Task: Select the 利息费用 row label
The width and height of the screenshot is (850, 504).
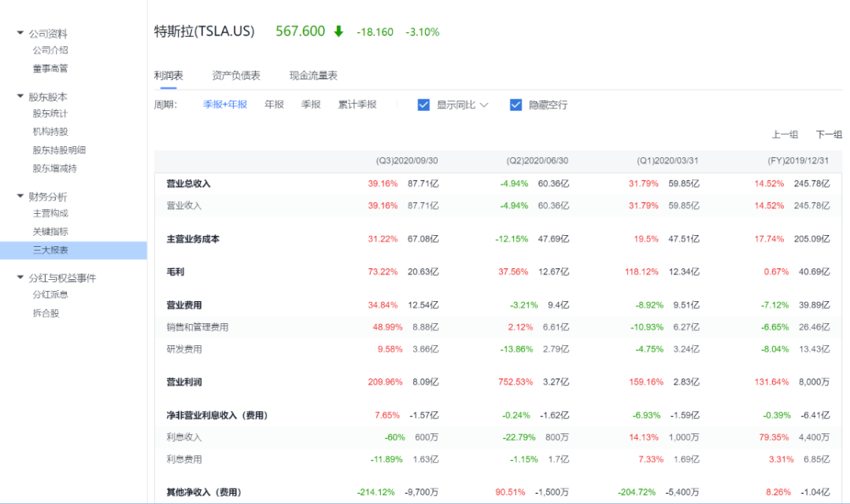Action: point(183,460)
